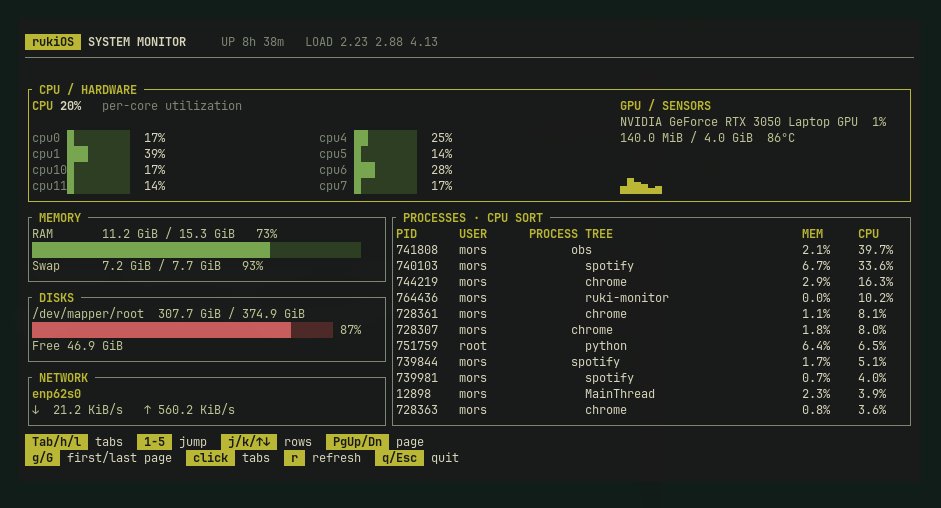Click the USER column header
941x508 pixels.
pyautogui.click(x=473, y=234)
